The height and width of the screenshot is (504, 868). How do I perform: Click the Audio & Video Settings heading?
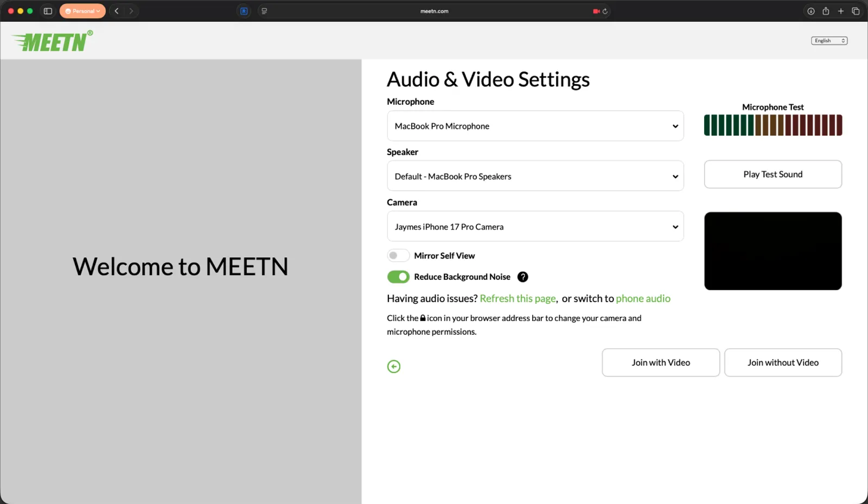488,79
